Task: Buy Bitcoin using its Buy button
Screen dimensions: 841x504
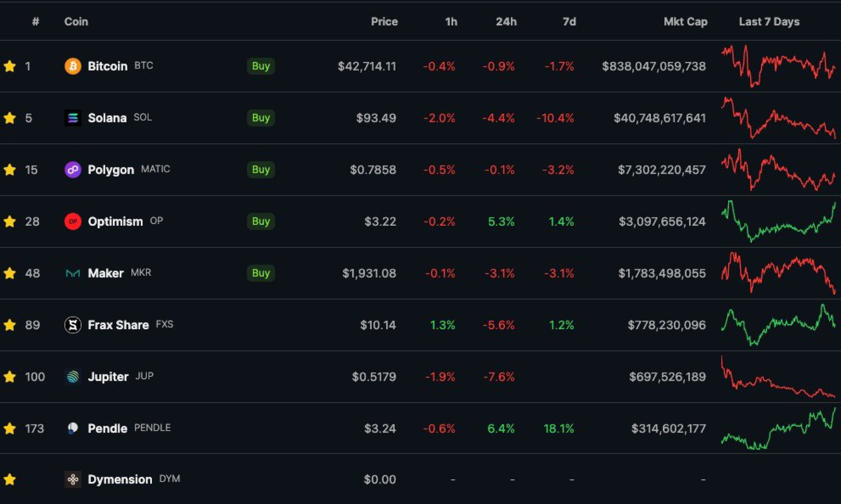Action: pos(261,66)
